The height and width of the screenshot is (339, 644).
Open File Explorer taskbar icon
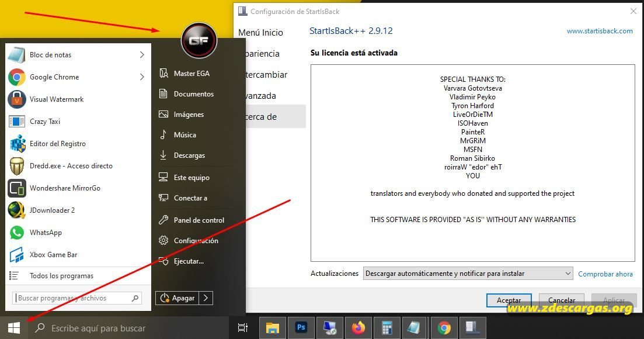click(272, 328)
